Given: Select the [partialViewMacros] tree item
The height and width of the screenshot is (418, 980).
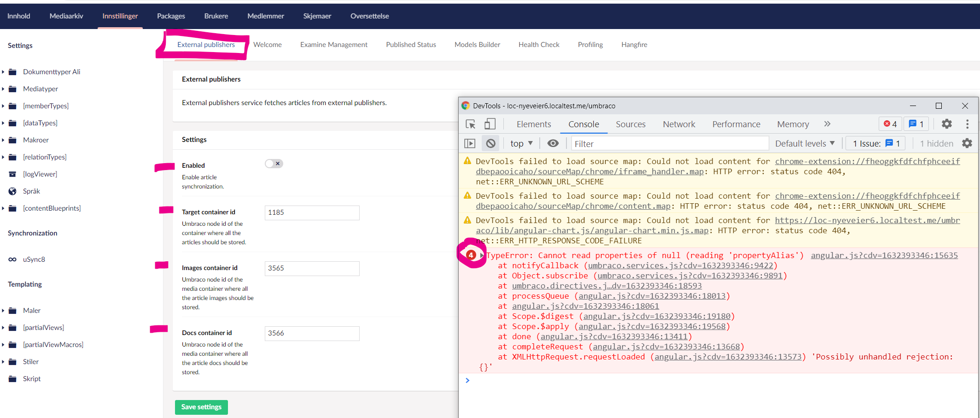Looking at the screenshot, I should [53, 345].
